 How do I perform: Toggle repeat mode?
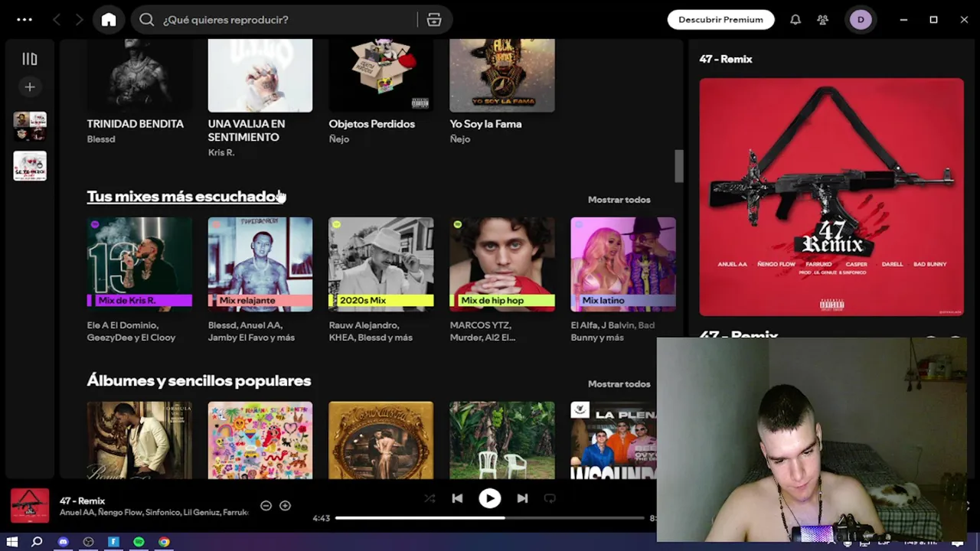550,498
